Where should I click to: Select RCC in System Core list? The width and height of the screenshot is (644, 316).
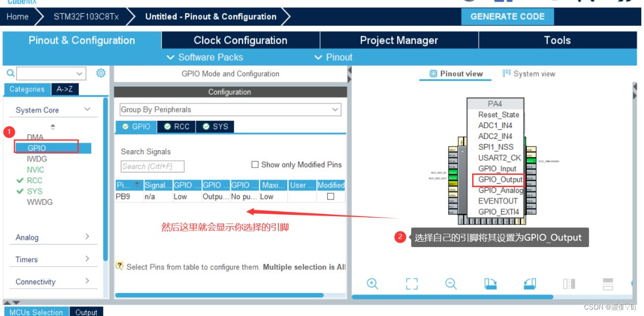point(35,180)
